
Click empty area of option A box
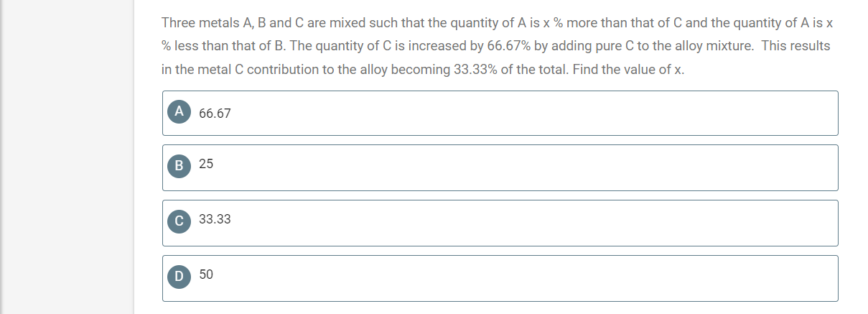[x=531, y=113]
